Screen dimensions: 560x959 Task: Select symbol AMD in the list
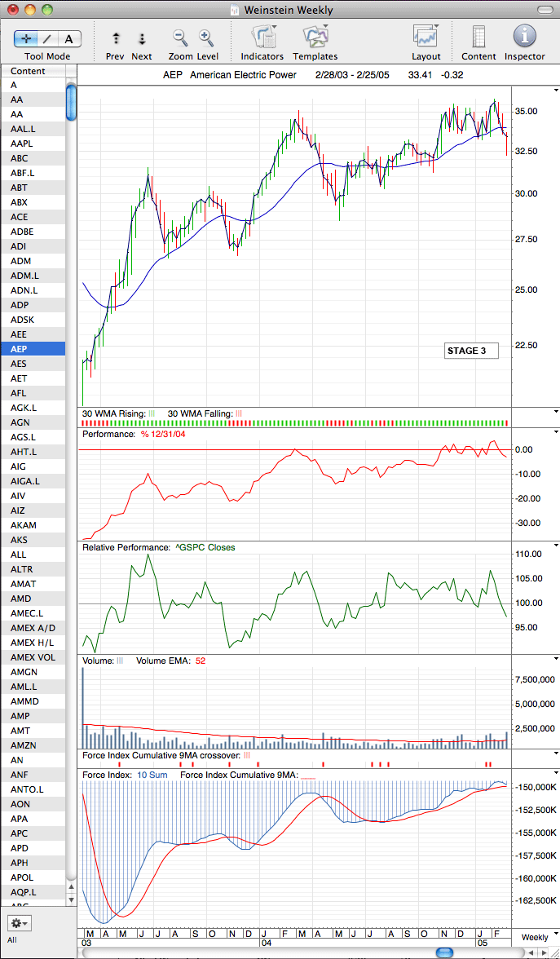(33, 599)
